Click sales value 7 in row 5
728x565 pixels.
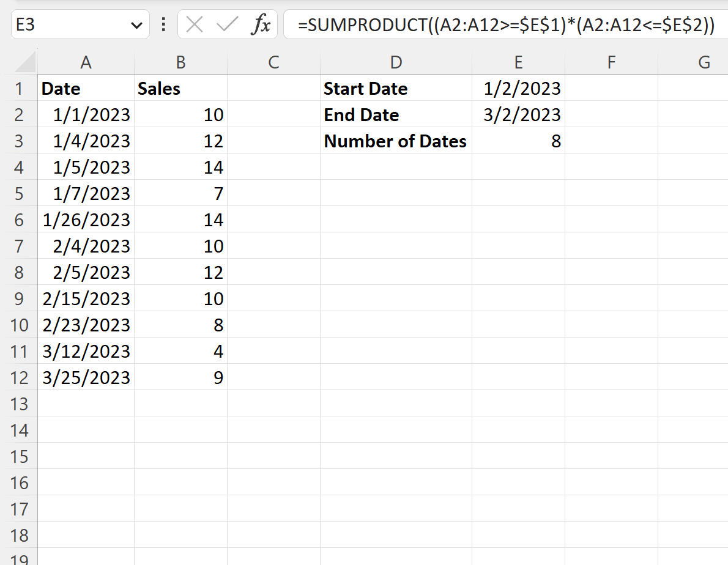180,193
